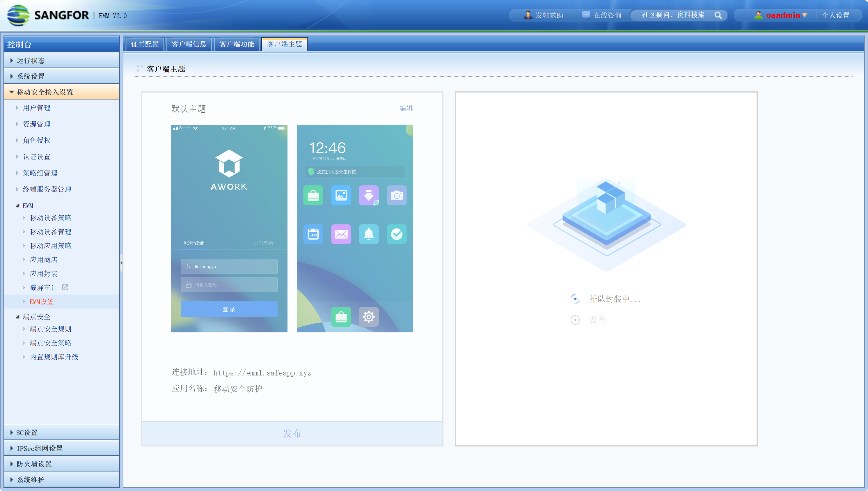Click the 在线咨询 chat icon
Screen dimensions: 868x491
pos(586,15)
